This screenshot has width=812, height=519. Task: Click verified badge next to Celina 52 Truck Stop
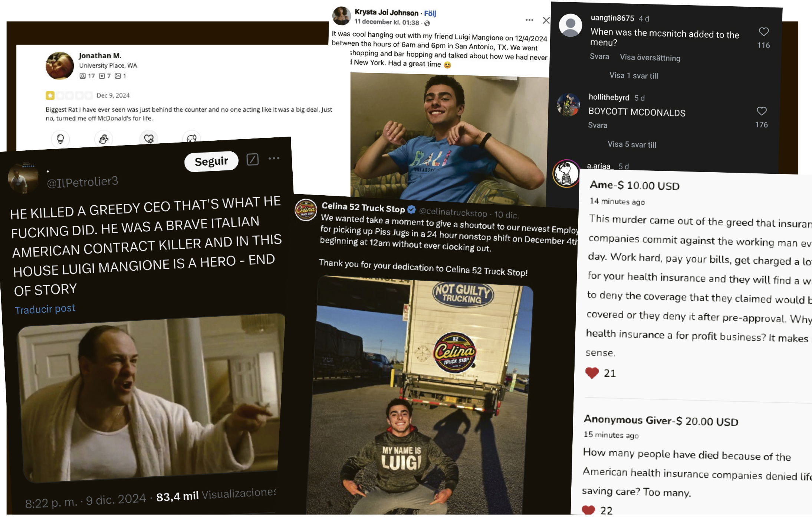(x=411, y=209)
